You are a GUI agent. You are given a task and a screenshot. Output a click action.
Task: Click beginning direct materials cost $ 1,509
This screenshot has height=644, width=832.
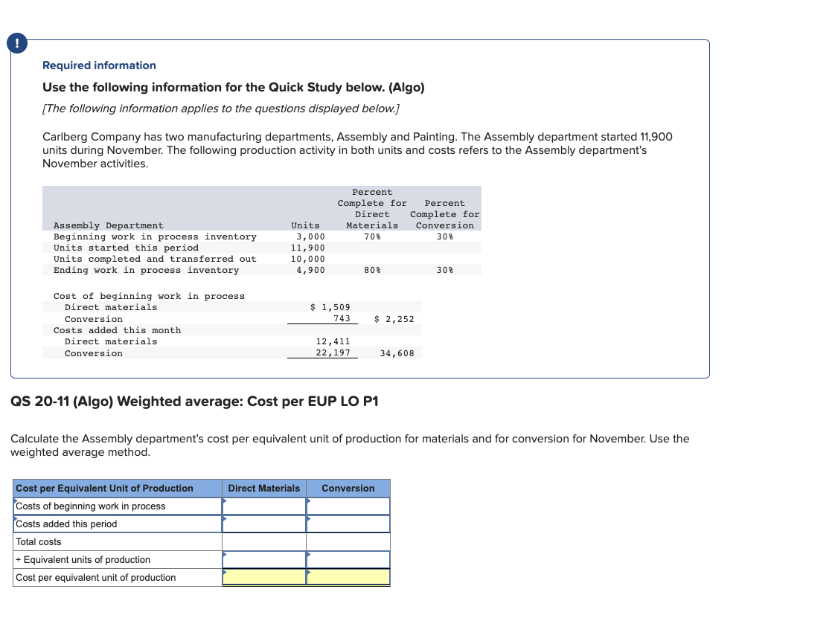[330, 307]
